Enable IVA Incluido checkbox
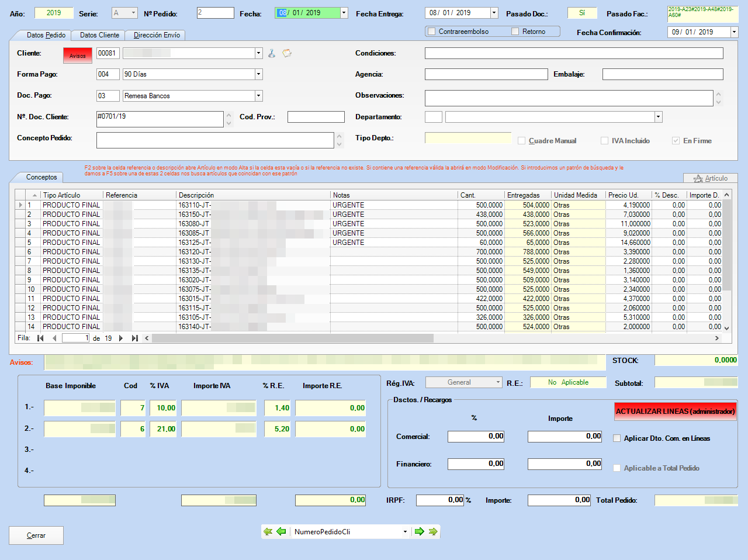Screen dimensions: 748x560 605,141
